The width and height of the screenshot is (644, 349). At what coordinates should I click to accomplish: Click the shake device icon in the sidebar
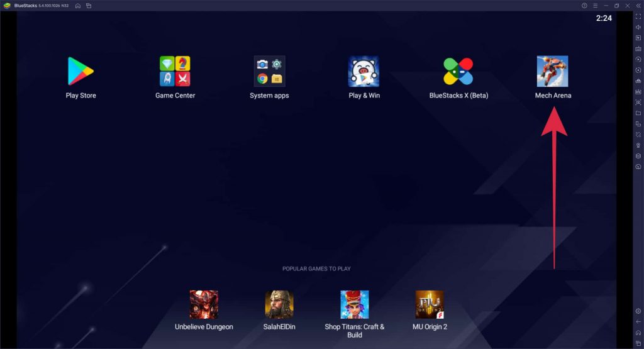tap(638, 135)
